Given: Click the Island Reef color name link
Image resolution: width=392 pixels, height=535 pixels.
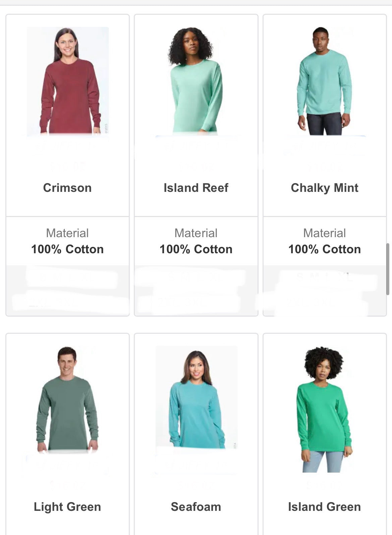Looking at the screenshot, I should coord(196,188).
